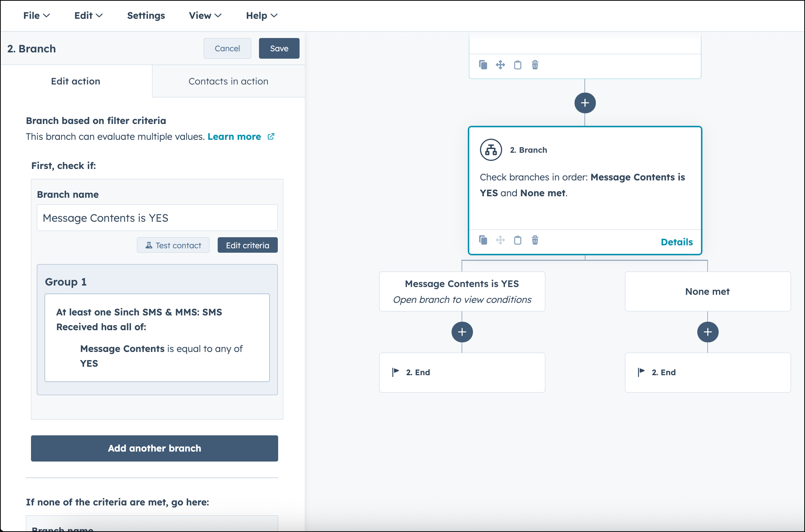The height and width of the screenshot is (532, 805).
Task: Expand the View menu dropdown
Action: [205, 15]
